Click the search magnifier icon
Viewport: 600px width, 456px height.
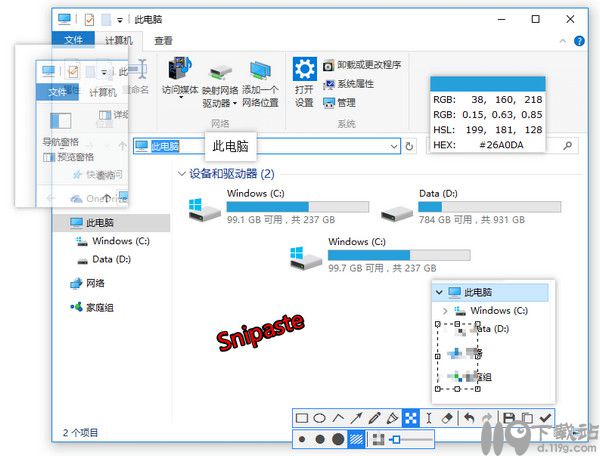[x=568, y=146]
